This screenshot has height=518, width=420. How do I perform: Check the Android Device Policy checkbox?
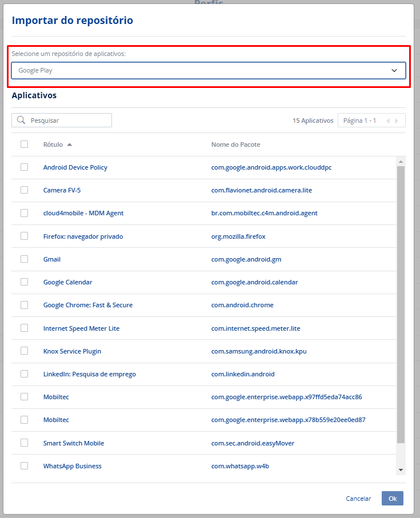point(24,167)
